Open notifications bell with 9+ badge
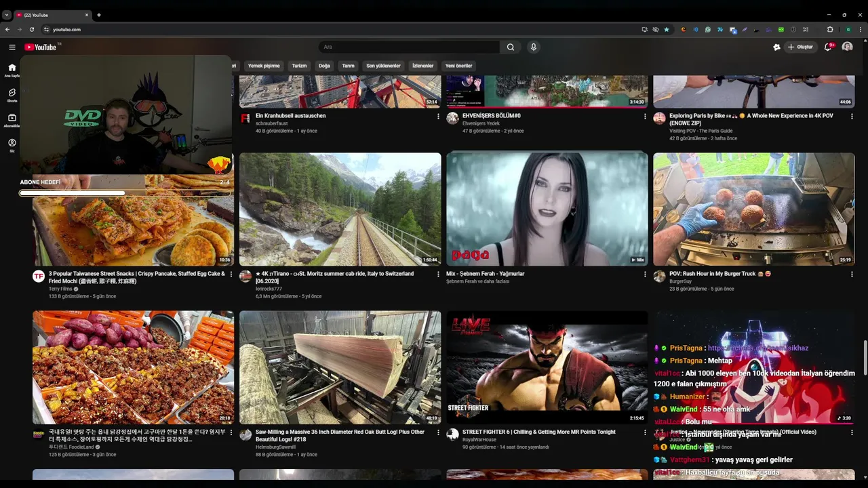Image resolution: width=868 pixels, height=488 pixels. coord(828,47)
